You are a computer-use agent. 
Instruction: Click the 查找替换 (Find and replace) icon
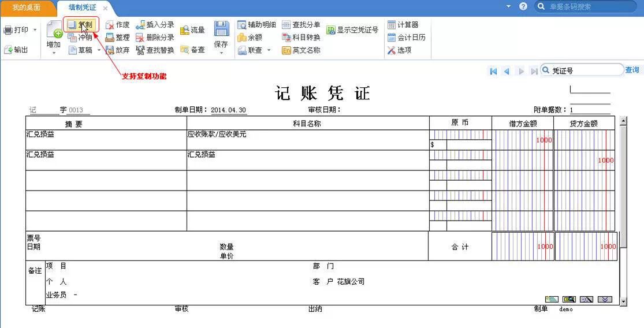pyautogui.click(x=140, y=50)
